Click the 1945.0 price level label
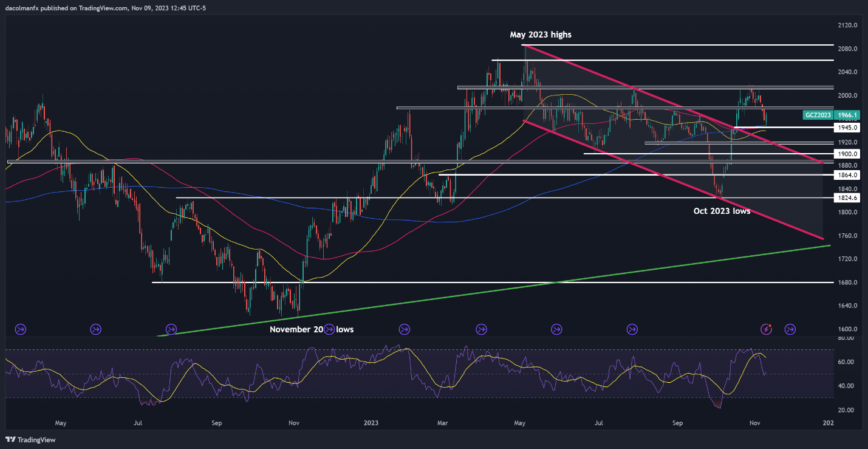Viewport: 868px width, 449px height. 847,128
